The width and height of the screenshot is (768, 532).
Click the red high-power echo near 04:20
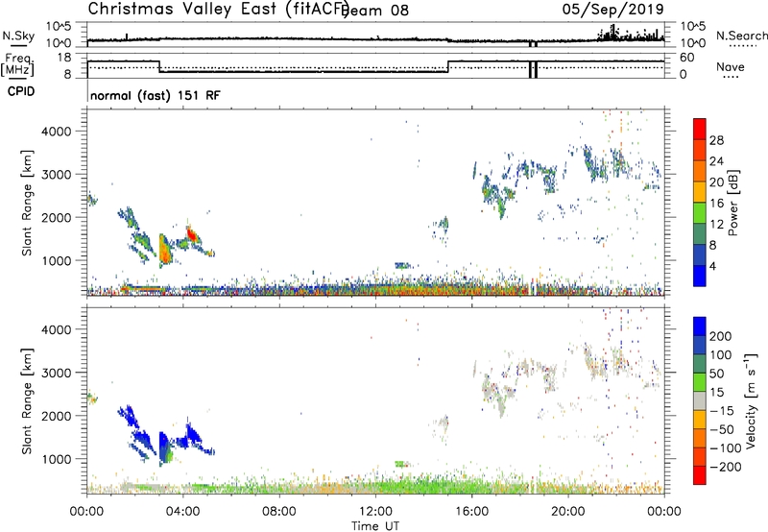[x=191, y=235]
